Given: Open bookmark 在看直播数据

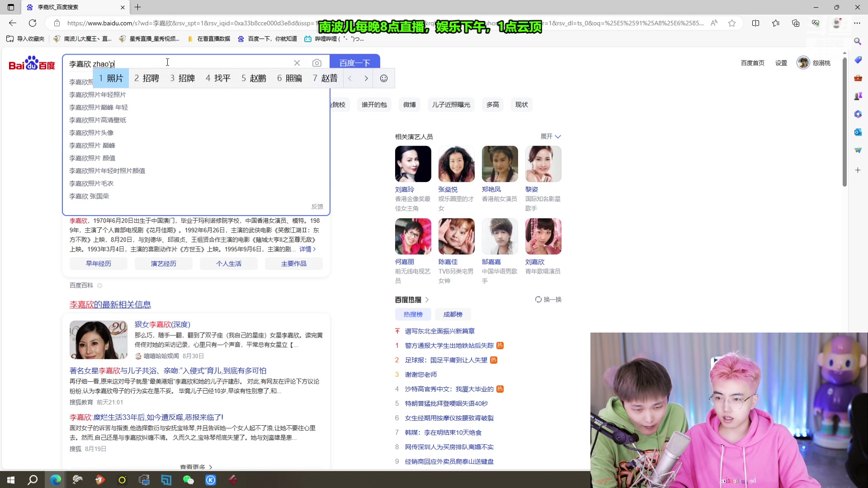Looking at the screenshot, I should point(209,39).
